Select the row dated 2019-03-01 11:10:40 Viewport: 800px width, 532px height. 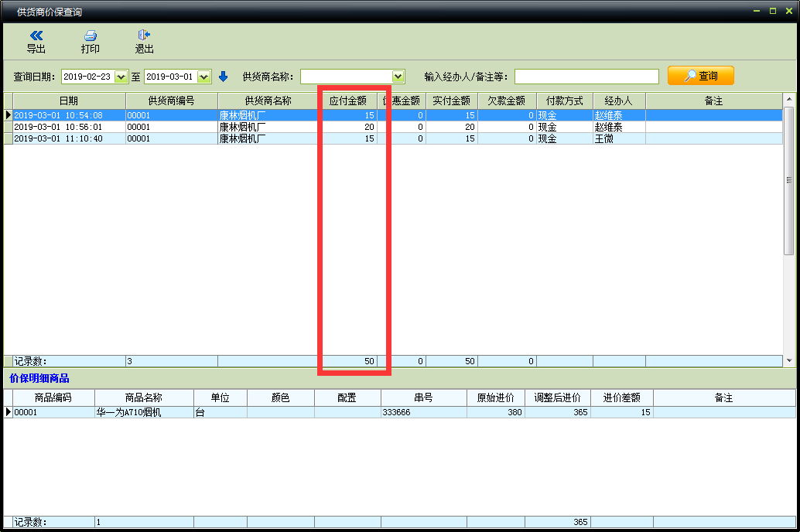tap(393, 138)
